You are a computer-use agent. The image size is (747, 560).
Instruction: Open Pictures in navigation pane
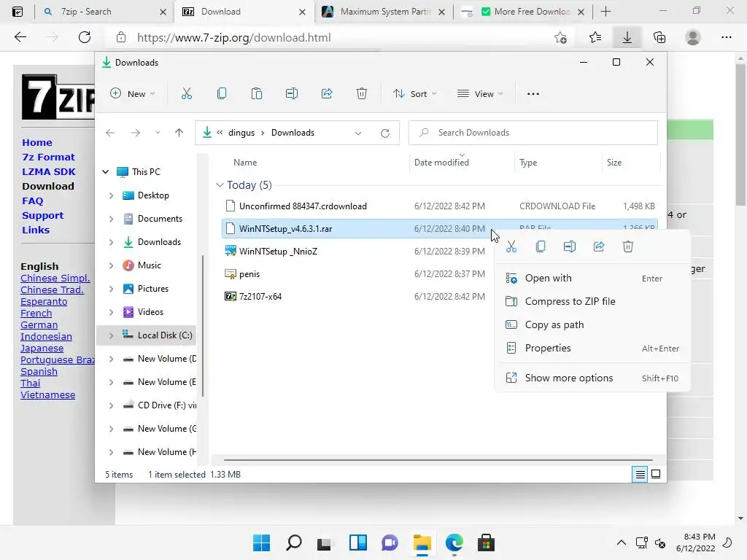click(152, 289)
